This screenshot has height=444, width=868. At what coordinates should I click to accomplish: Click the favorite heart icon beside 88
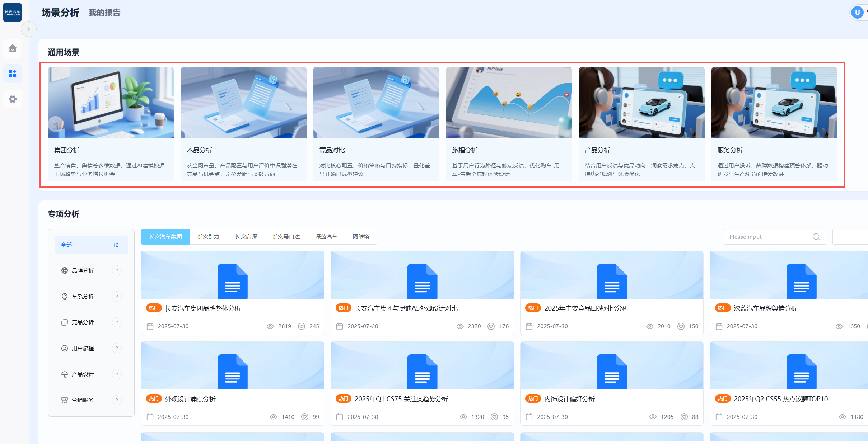[x=684, y=417]
